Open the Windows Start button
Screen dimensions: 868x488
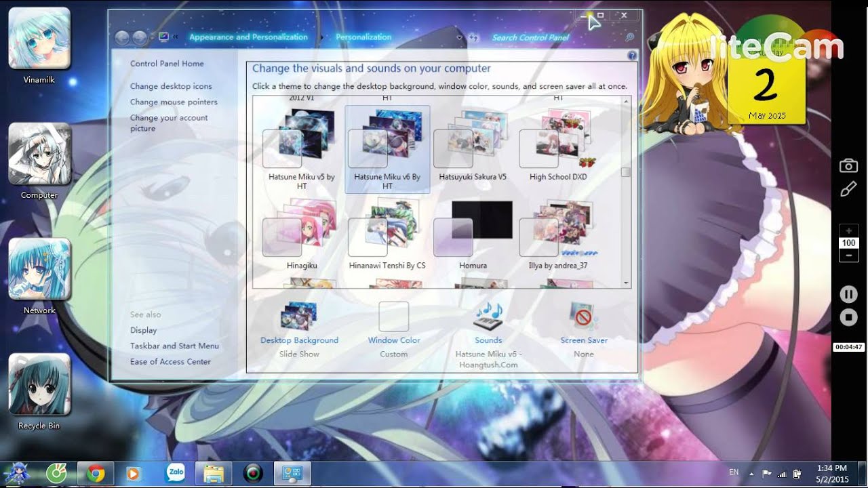[x=16, y=473]
